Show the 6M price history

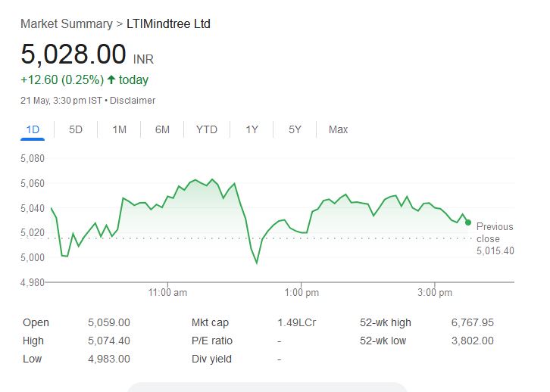162,129
